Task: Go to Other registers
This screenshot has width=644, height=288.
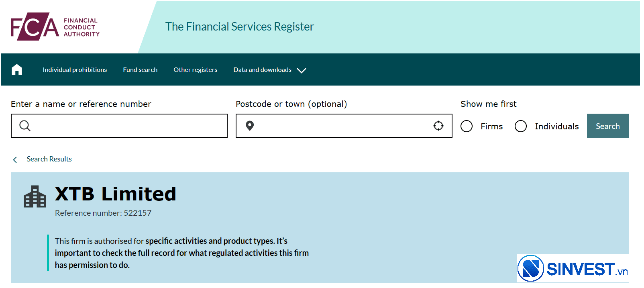Action: [x=196, y=70]
